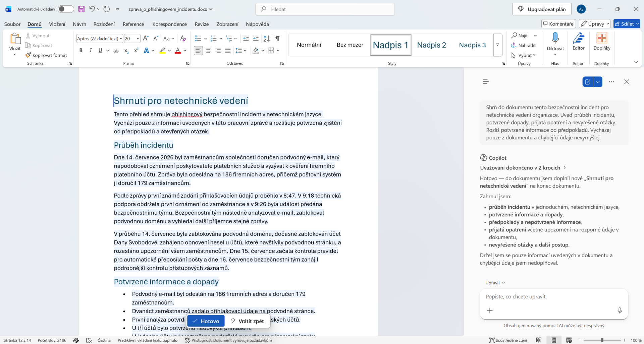Redo the last action
Image resolution: width=644 pixels, height=344 pixels.
[106, 9]
